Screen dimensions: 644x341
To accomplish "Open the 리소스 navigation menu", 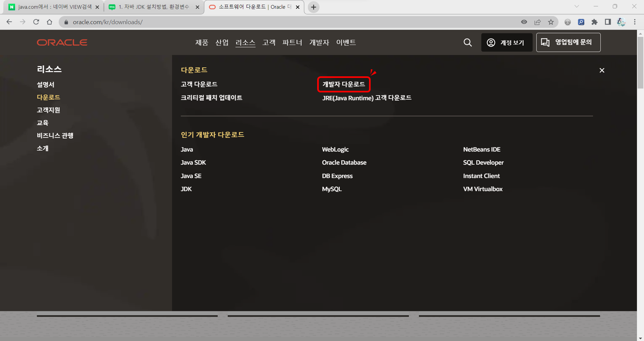I will coord(245,43).
